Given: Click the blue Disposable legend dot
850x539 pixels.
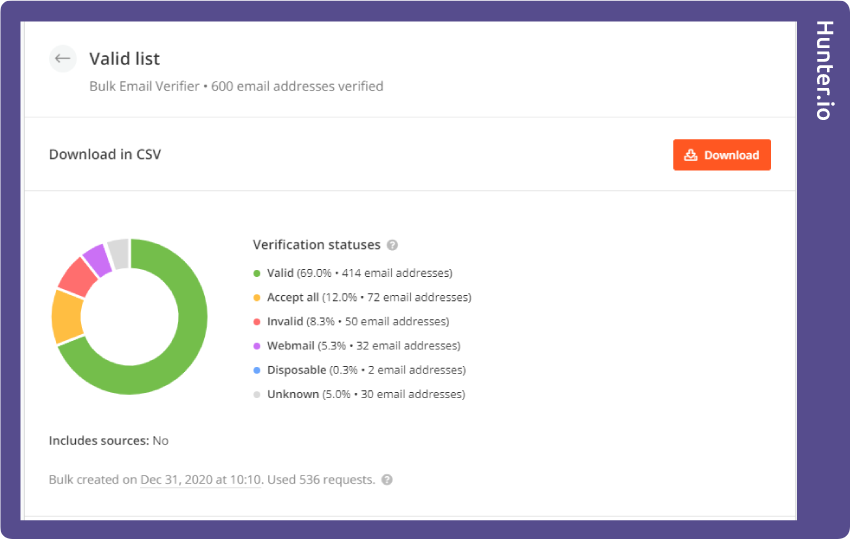Looking at the screenshot, I should coord(257,370).
